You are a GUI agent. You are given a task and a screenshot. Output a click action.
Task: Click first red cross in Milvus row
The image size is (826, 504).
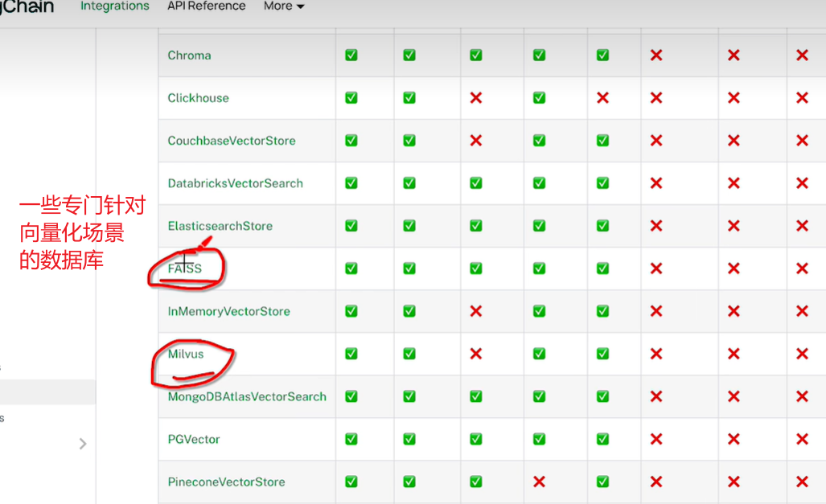tap(475, 354)
